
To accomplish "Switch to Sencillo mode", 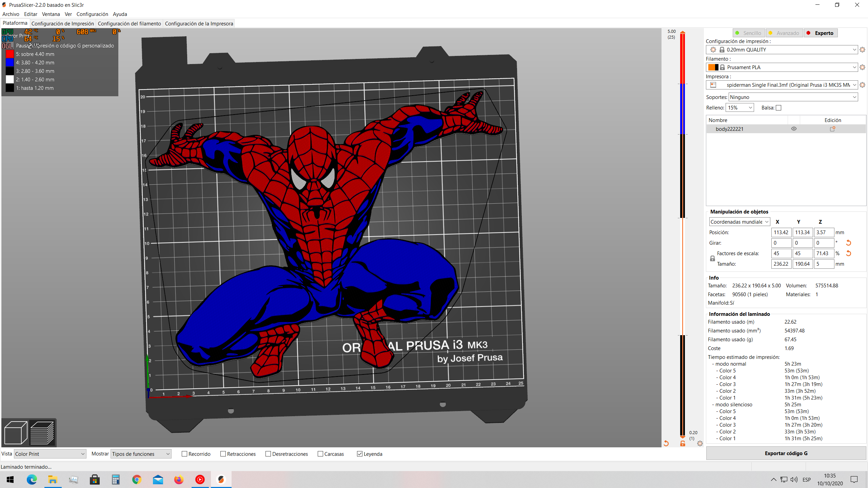I will 749,33.
